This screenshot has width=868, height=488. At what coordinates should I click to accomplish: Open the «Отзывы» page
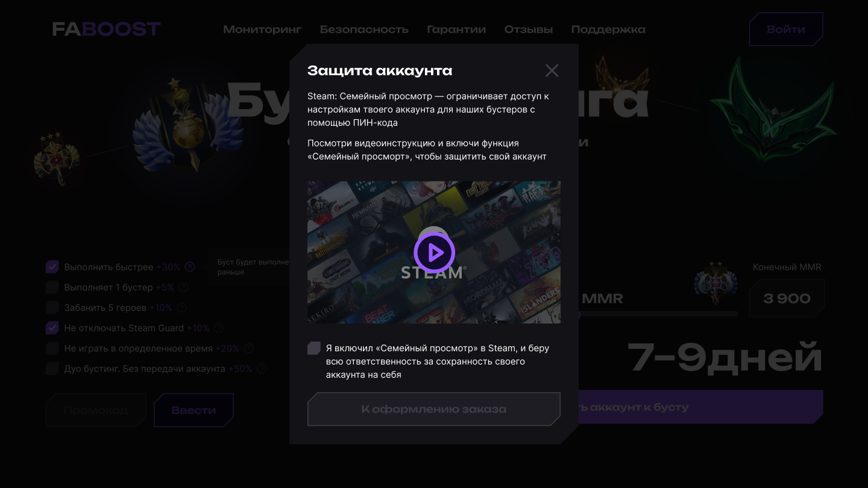pos(529,30)
